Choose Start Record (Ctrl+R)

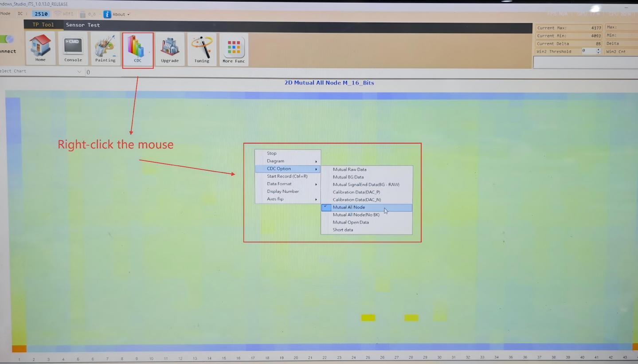click(288, 176)
